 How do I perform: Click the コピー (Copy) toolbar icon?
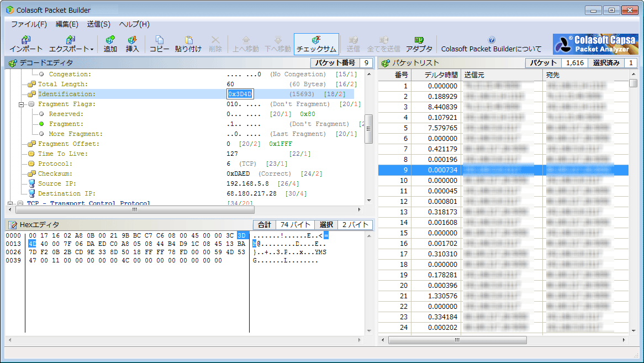coord(159,44)
